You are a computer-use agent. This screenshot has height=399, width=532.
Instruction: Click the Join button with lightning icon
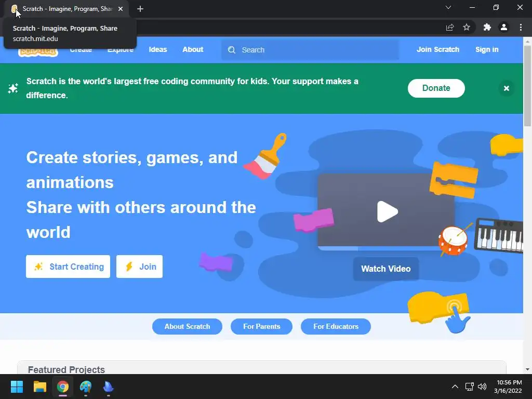[x=139, y=267]
